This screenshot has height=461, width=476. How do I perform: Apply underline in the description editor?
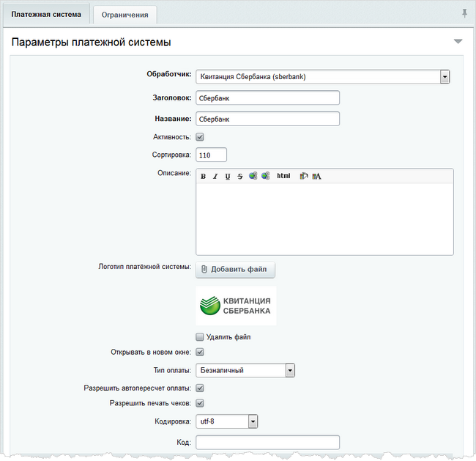228,176
